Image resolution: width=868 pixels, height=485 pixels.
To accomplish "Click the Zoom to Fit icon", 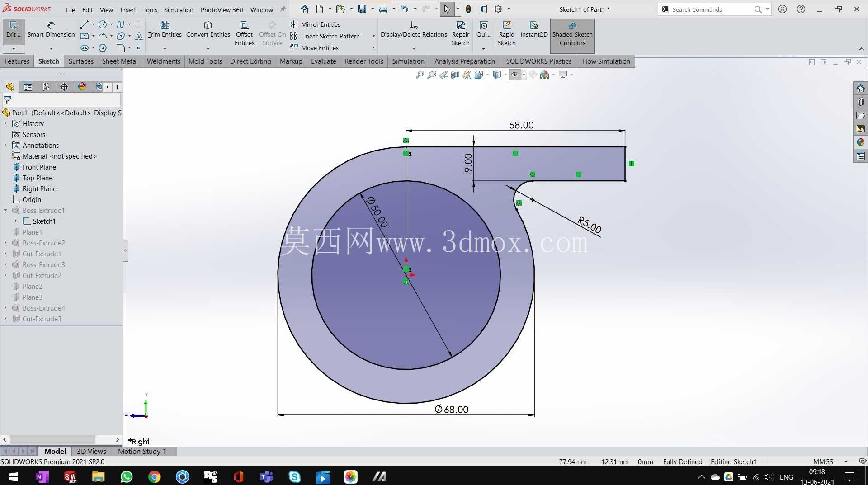I will (x=420, y=75).
